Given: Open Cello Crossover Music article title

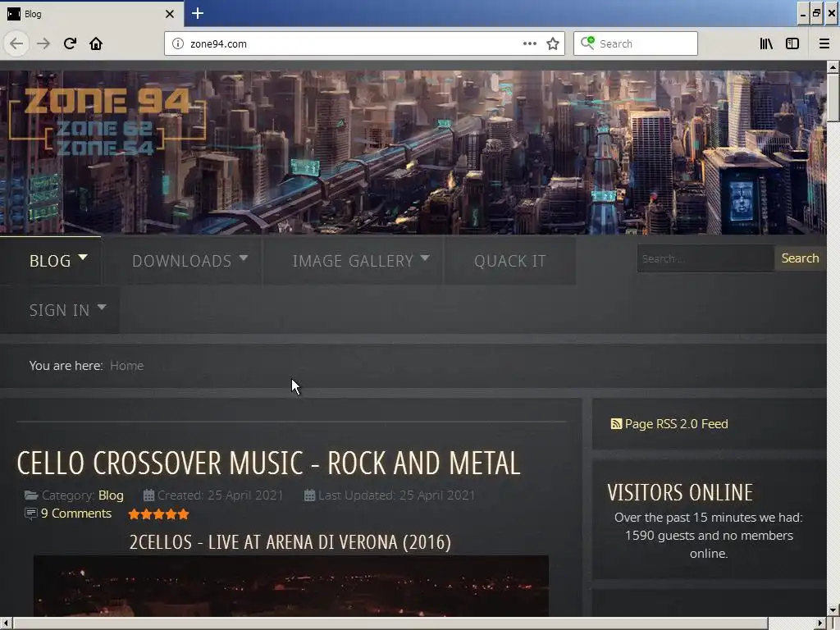Looking at the screenshot, I should (268, 463).
